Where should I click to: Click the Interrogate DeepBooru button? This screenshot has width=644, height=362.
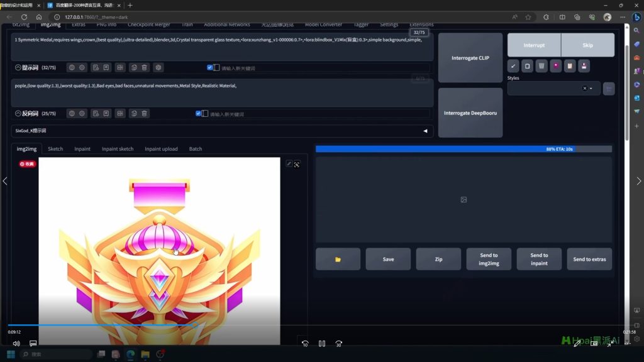pyautogui.click(x=470, y=113)
